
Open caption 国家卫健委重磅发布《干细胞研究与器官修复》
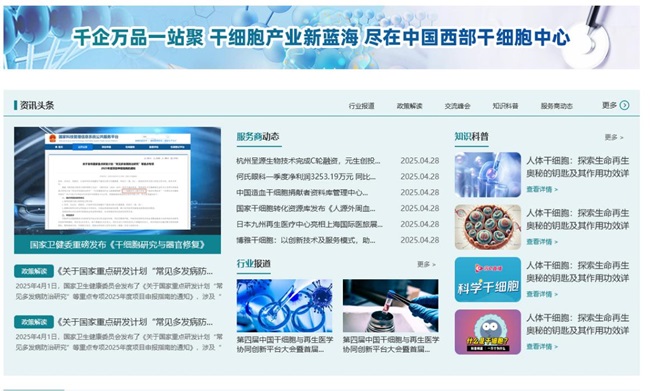[x=117, y=245]
